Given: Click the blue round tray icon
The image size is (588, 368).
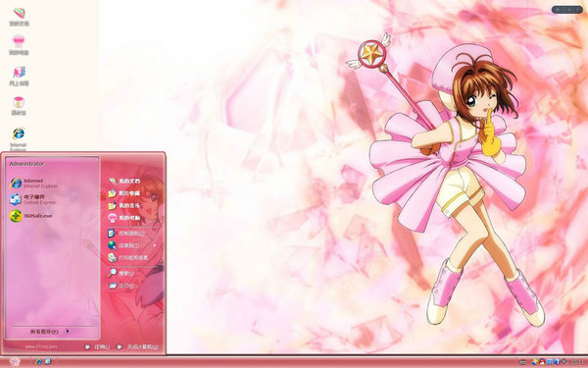Looking at the screenshot, I should coord(557,362).
